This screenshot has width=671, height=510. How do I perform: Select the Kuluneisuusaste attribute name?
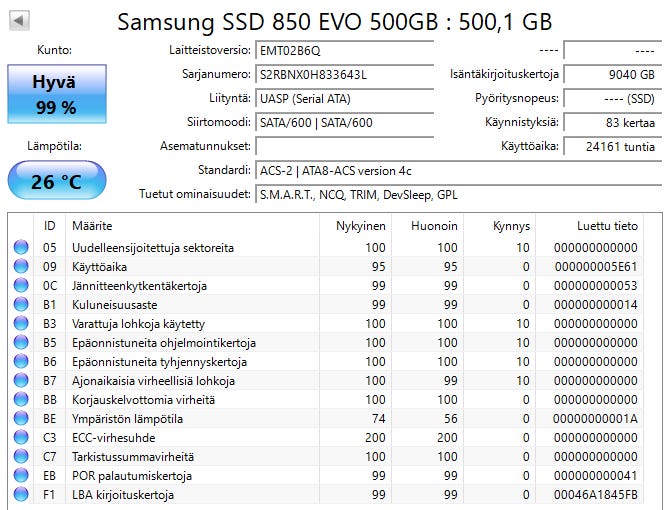[114, 305]
